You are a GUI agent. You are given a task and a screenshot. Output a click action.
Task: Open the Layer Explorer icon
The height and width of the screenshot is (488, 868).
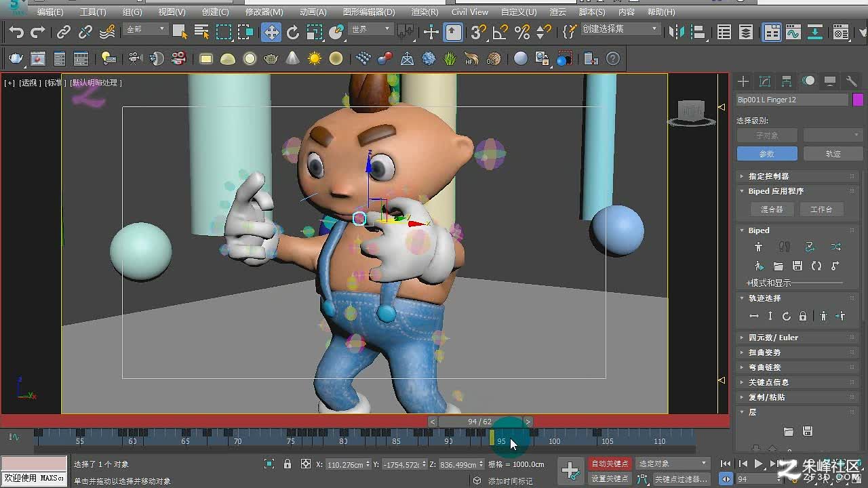[746, 32]
